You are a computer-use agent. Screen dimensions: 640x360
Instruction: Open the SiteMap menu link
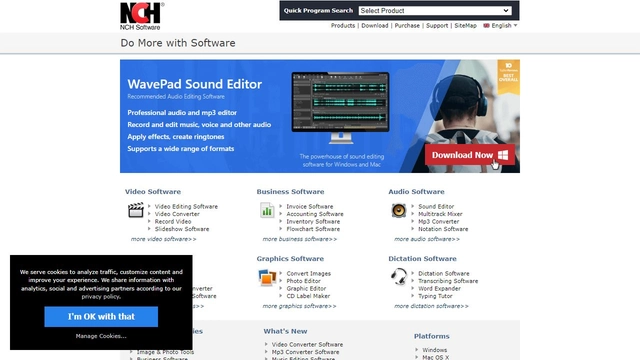pos(465,25)
